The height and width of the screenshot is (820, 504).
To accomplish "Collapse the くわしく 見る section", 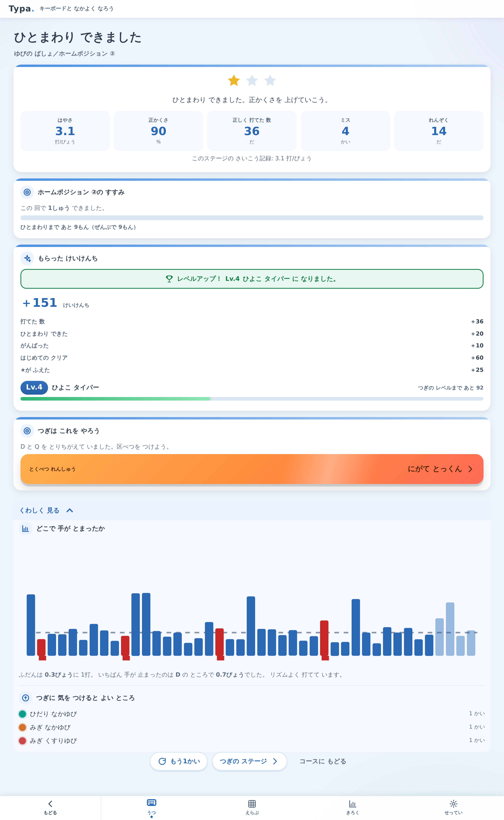I will pos(46,510).
